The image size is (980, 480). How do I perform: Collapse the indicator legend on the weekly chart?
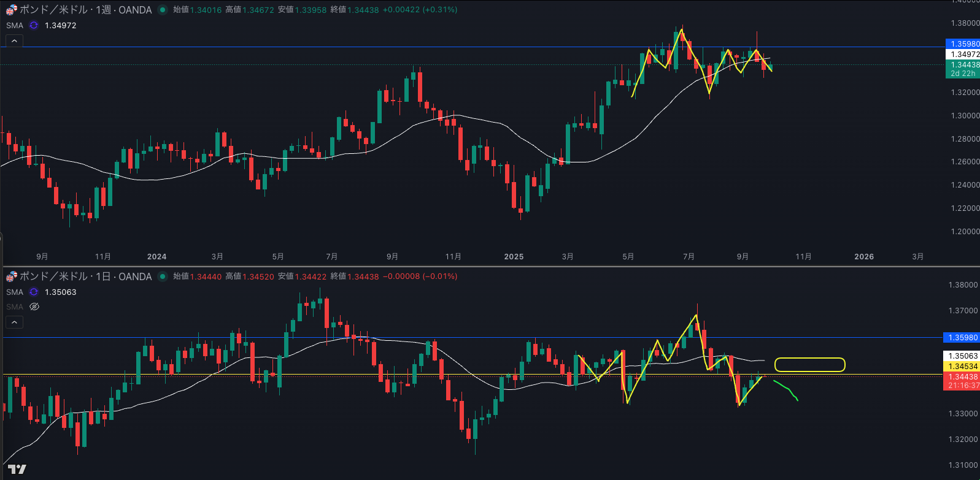[x=14, y=41]
